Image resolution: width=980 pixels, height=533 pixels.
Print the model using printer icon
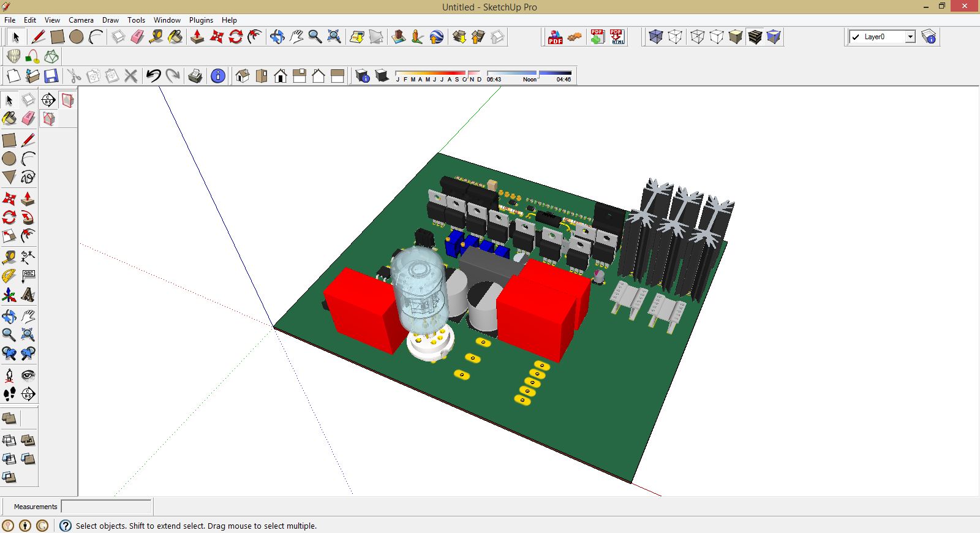pyautogui.click(x=195, y=76)
